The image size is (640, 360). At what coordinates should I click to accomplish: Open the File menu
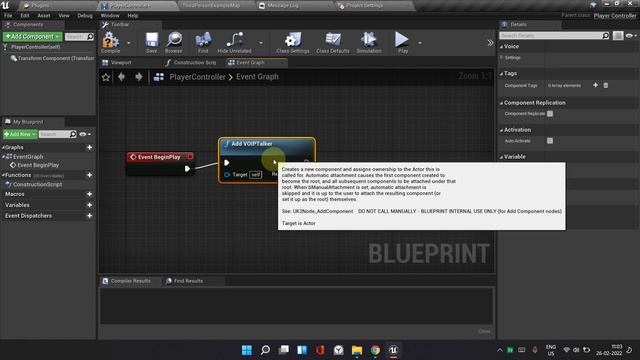pos(8,16)
